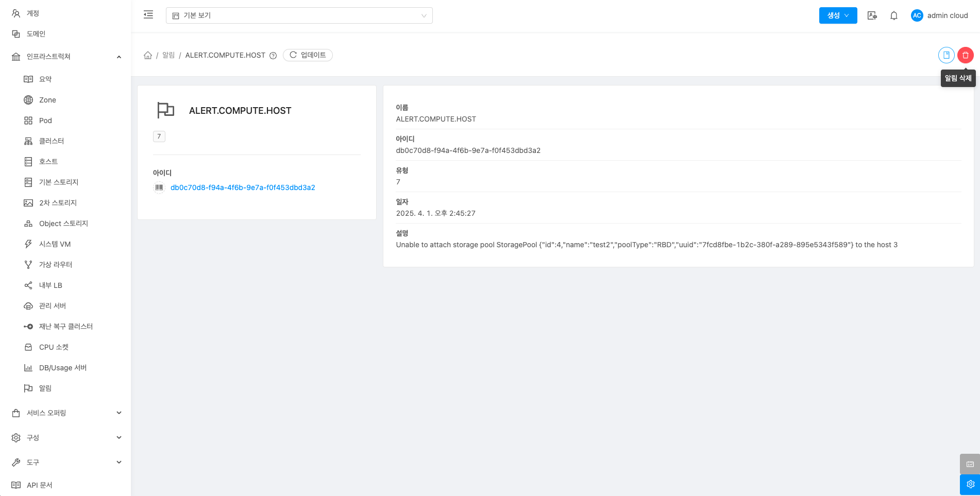
Task: Collapse the sidebar menu icon
Action: coord(148,15)
